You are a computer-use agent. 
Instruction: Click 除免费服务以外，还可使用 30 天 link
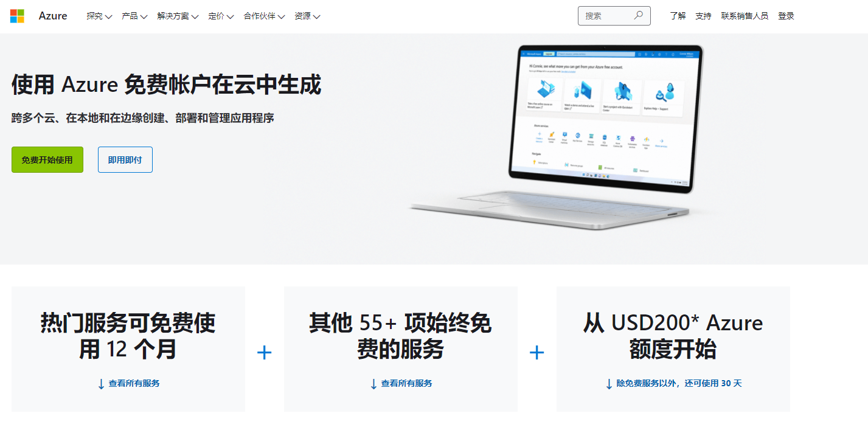coord(679,384)
